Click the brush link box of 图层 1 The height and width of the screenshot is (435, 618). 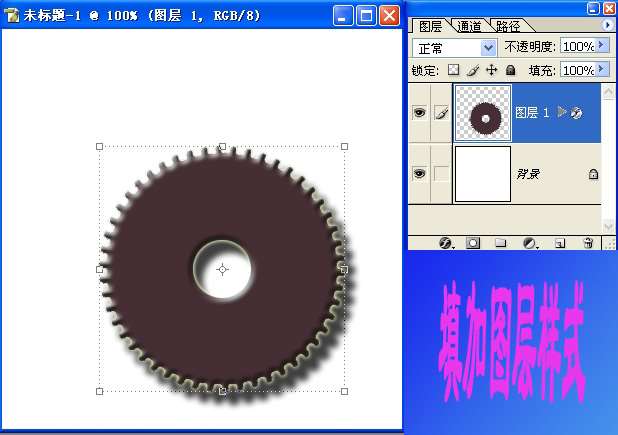click(441, 113)
